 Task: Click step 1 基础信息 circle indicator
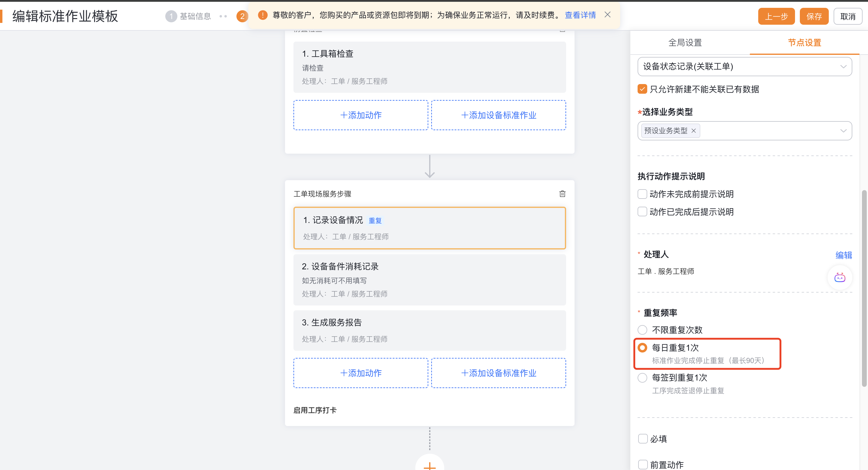[x=171, y=16]
